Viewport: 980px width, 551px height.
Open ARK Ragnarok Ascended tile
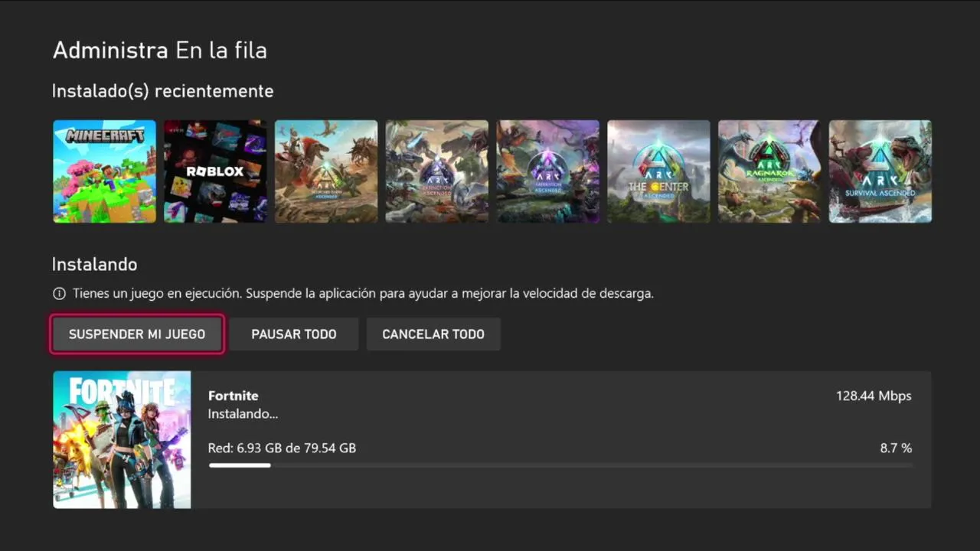tap(769, 171)
